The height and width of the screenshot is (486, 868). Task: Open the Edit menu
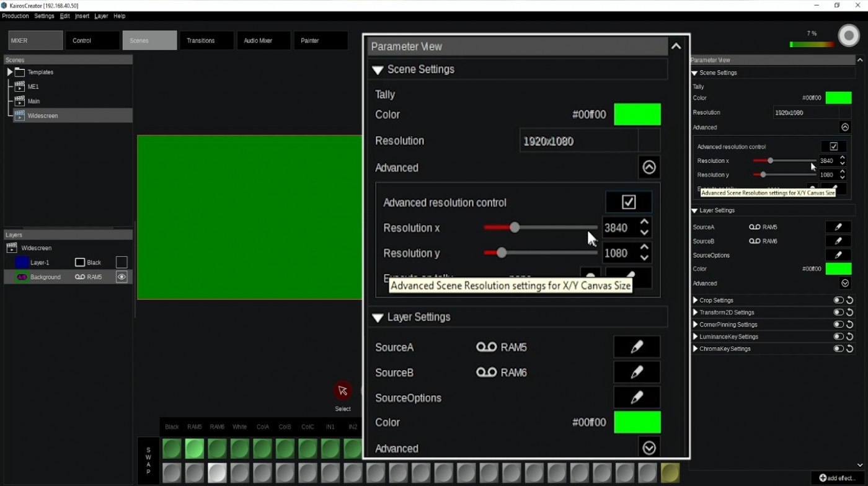(64, 16)
